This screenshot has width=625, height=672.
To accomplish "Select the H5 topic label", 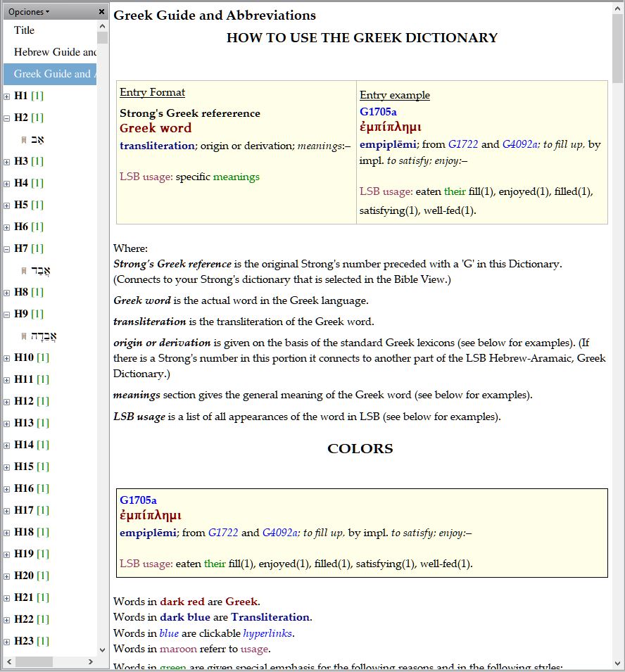I will (21, 205).
